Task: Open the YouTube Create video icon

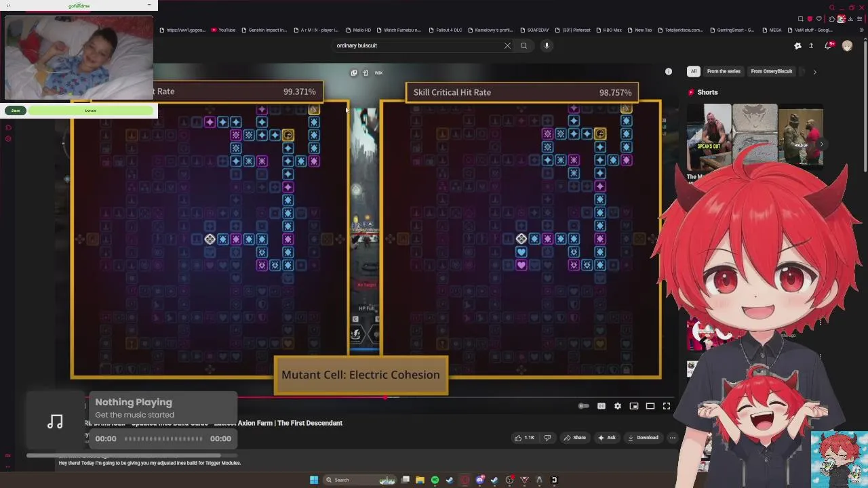Action: point(797,45)
